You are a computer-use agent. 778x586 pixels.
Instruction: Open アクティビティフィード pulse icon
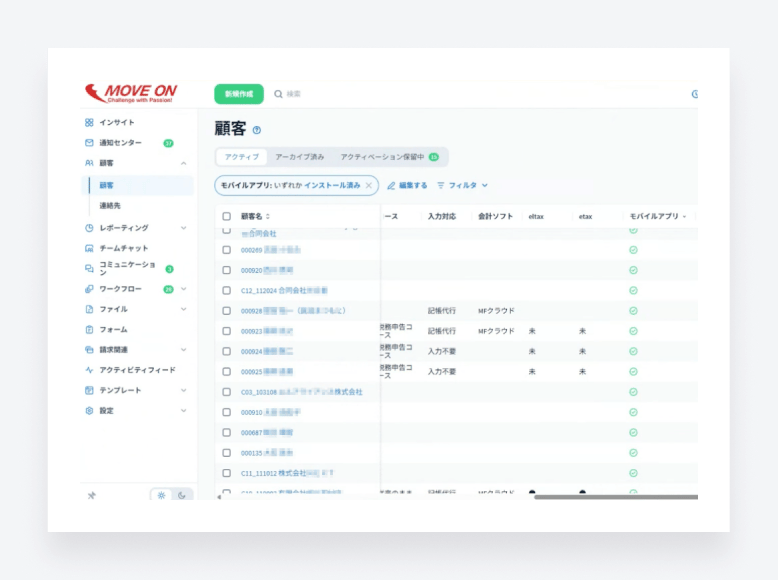(x=89, y=370)
